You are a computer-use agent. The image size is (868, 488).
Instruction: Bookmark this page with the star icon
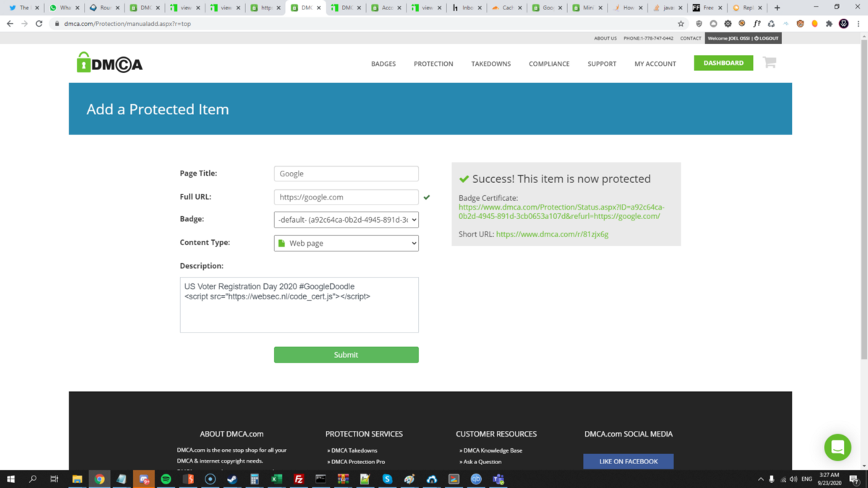tap(681, 24)
